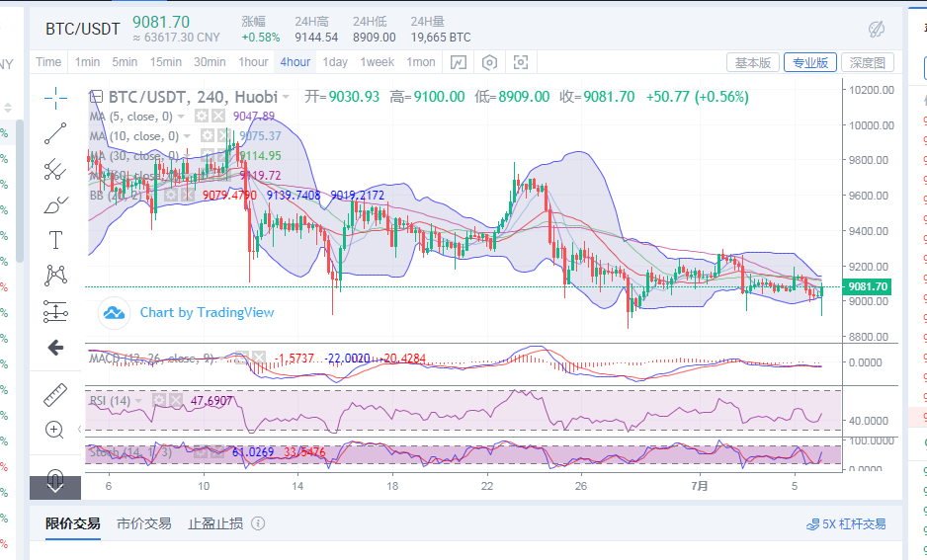Remove the BB indicator
Screen dimensions: 927x560
[x=187, y=195]
